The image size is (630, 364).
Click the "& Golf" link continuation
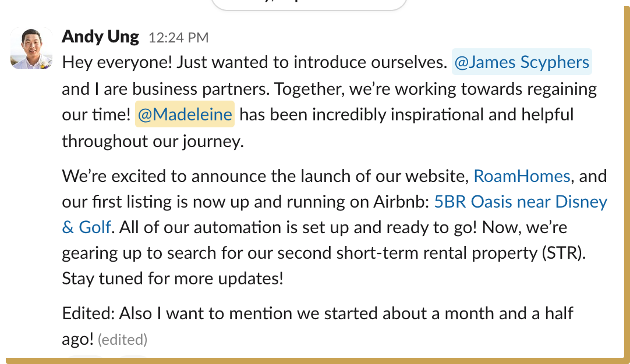86,227
